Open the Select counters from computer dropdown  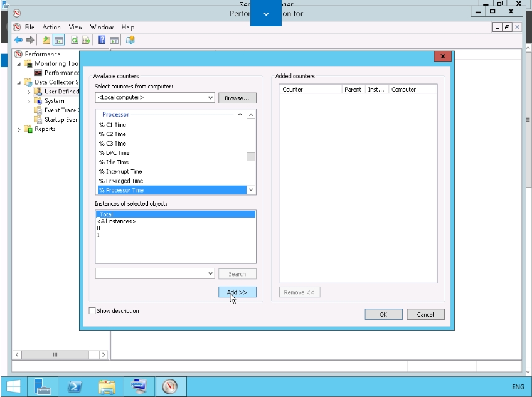point(210,98)
